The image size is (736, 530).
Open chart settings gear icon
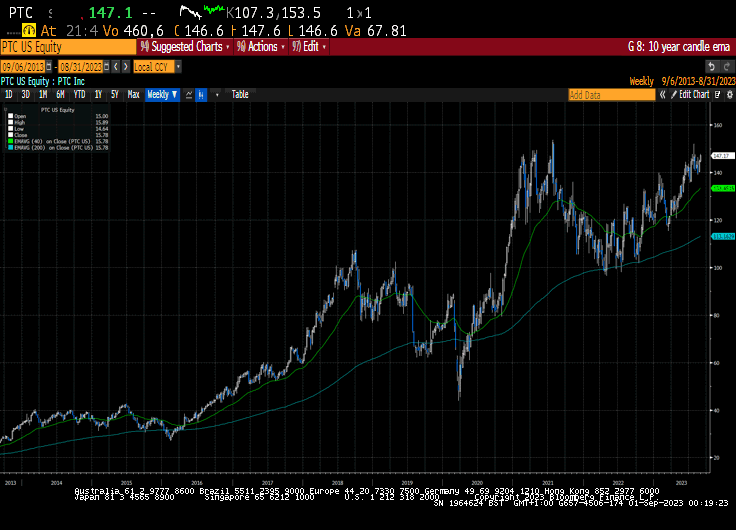[x=730, y=95]
